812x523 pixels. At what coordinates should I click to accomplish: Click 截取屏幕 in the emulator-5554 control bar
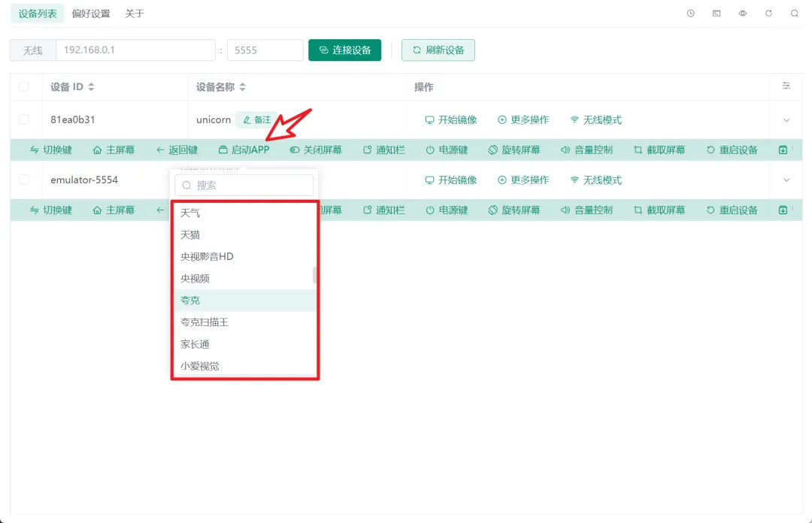[659, 210]
